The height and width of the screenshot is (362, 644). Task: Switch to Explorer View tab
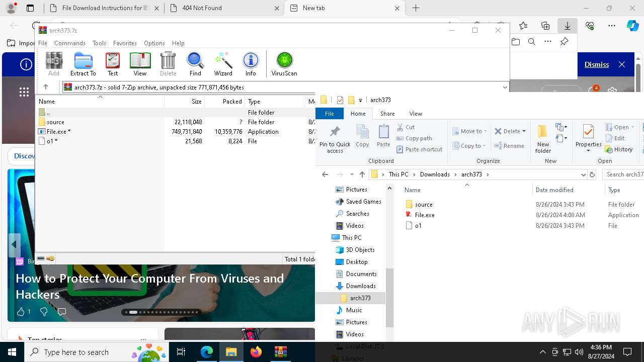[416, 114]
